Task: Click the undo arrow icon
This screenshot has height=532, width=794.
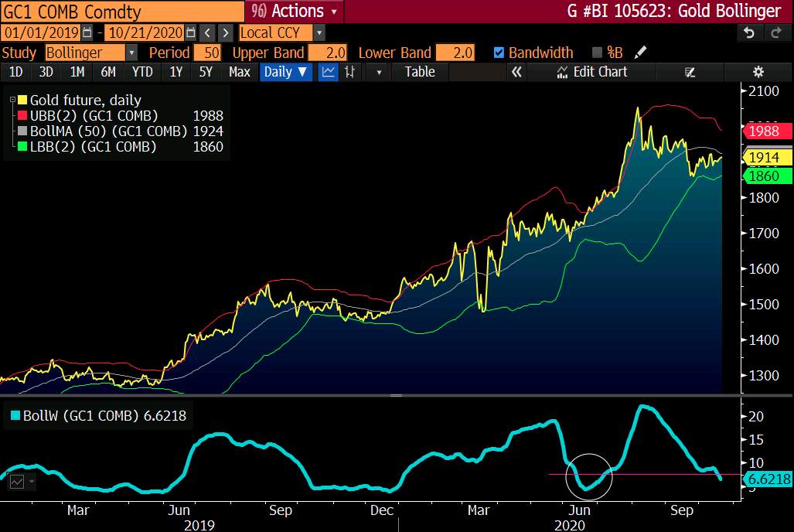Action: point(749,33)
